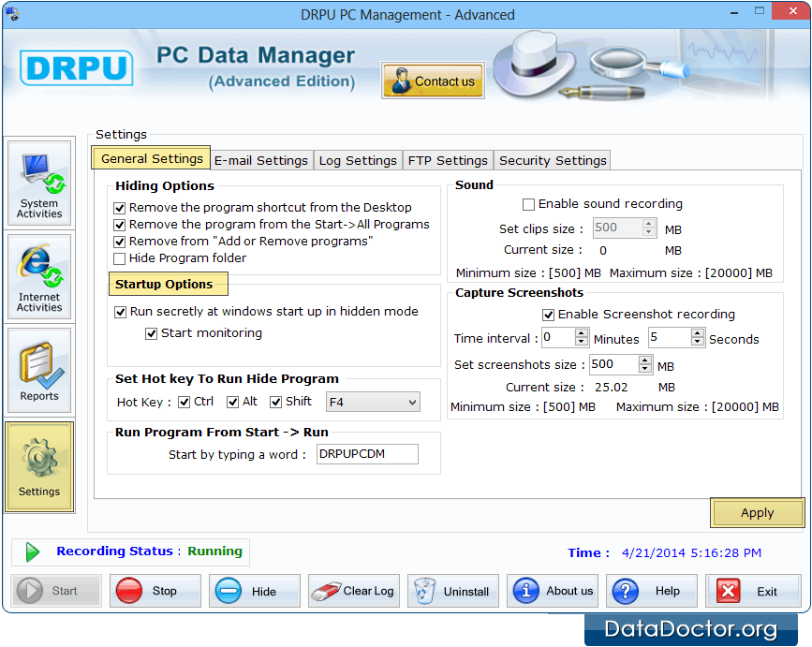Viewport: 812px width, 647px height.
Task: Click the About us button label
Action: 569,591
